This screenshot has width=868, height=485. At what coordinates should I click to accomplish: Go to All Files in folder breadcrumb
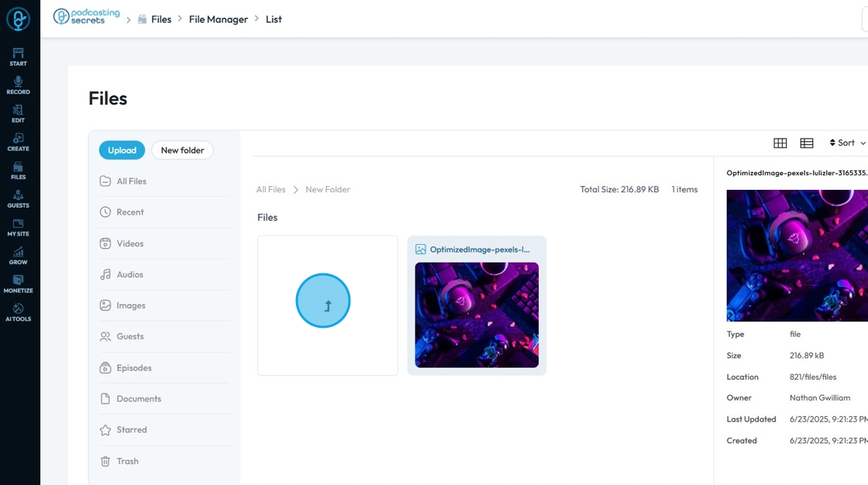coord(270,189)
